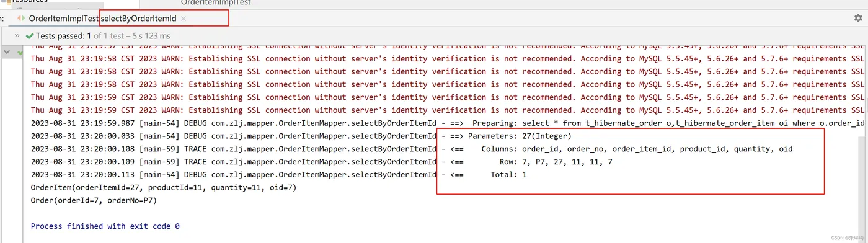868x243 pixels.
Task: Click the green tests passed checkmark
Action: click(x=29, y=36)
